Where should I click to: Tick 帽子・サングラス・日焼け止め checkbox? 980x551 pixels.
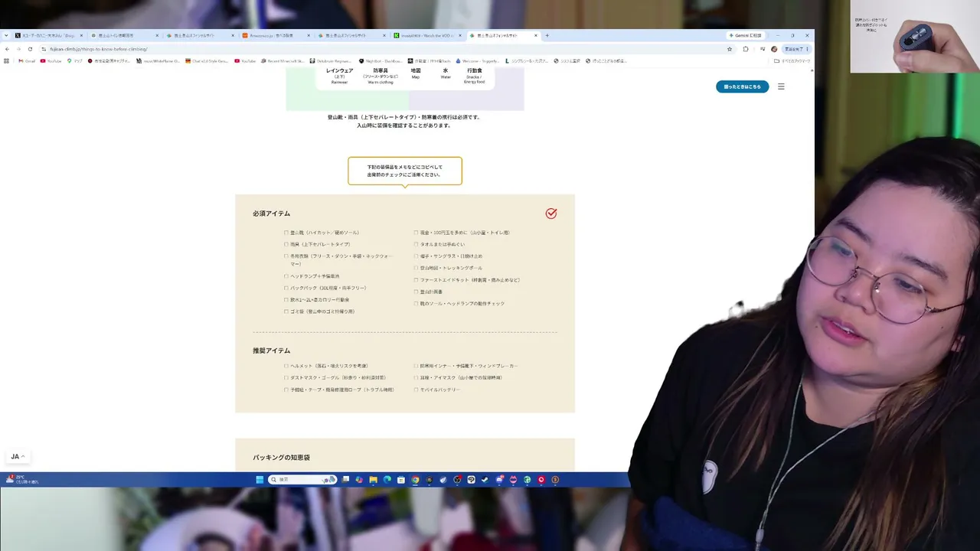416,256
